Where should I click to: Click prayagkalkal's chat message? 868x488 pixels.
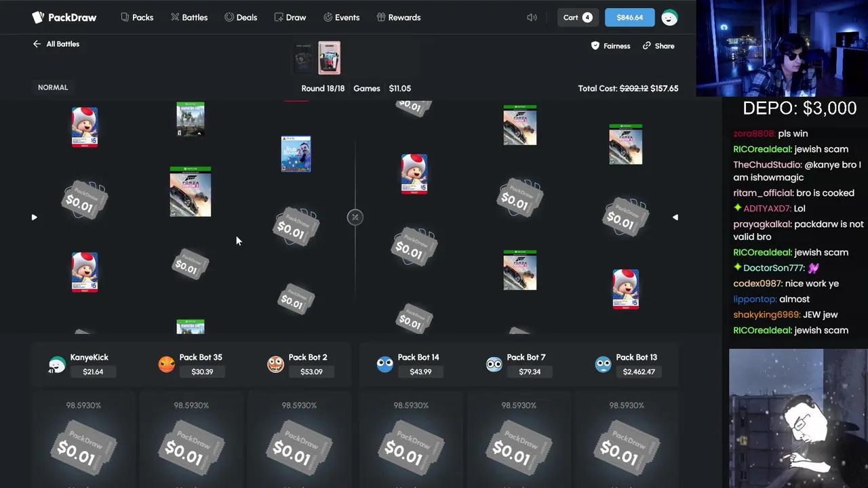pyautogui.click(x=798, y=230)
